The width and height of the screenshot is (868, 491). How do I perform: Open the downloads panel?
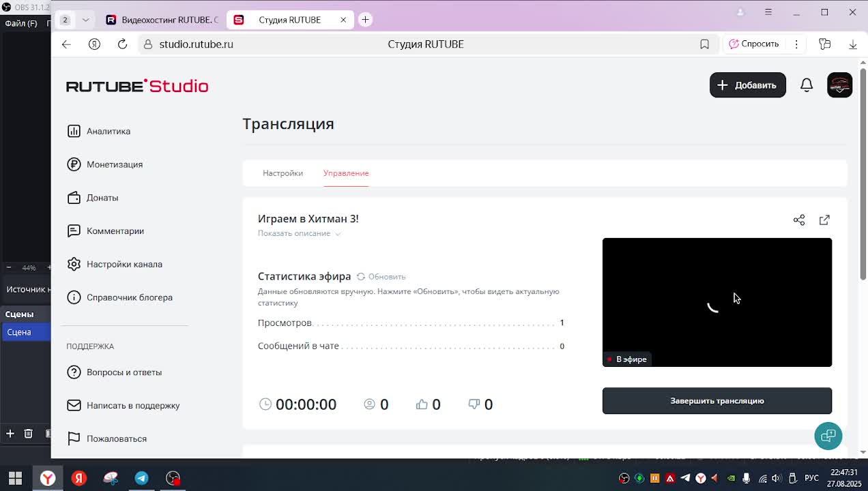point(852,44)
